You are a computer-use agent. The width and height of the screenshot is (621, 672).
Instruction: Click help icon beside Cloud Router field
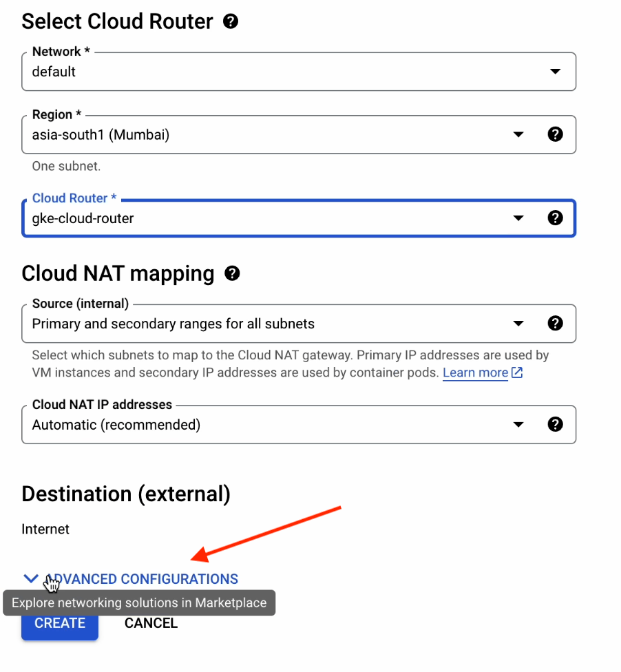[555, 218]
